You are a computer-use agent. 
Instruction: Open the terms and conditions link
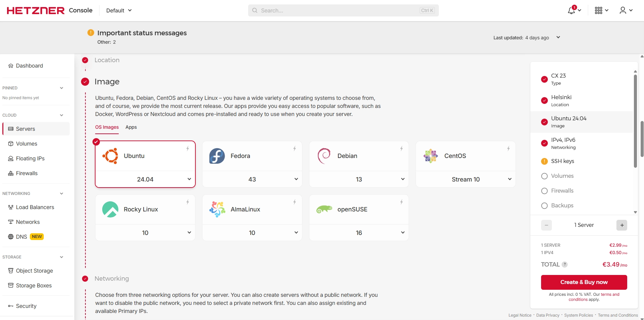[610, 294]
